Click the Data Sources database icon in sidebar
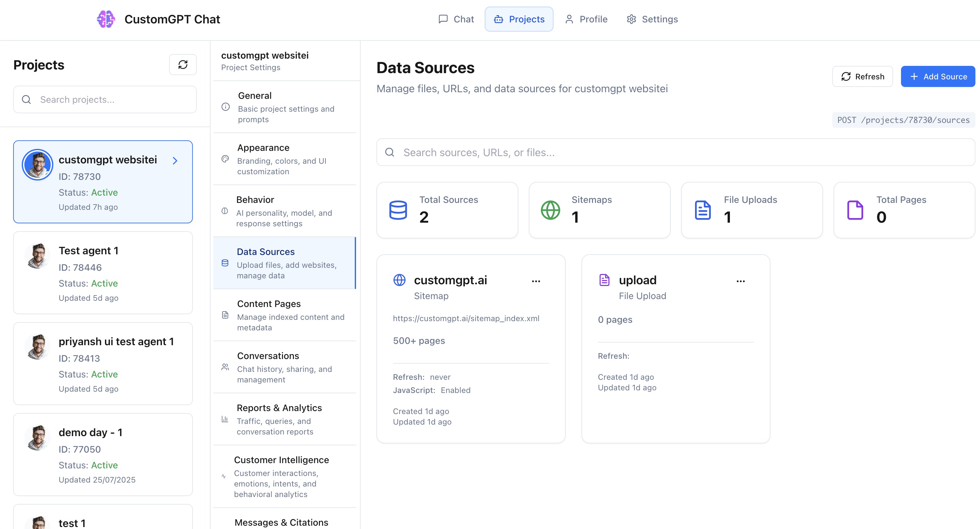The width and height of the screenshot is (980, 529). 225,263
